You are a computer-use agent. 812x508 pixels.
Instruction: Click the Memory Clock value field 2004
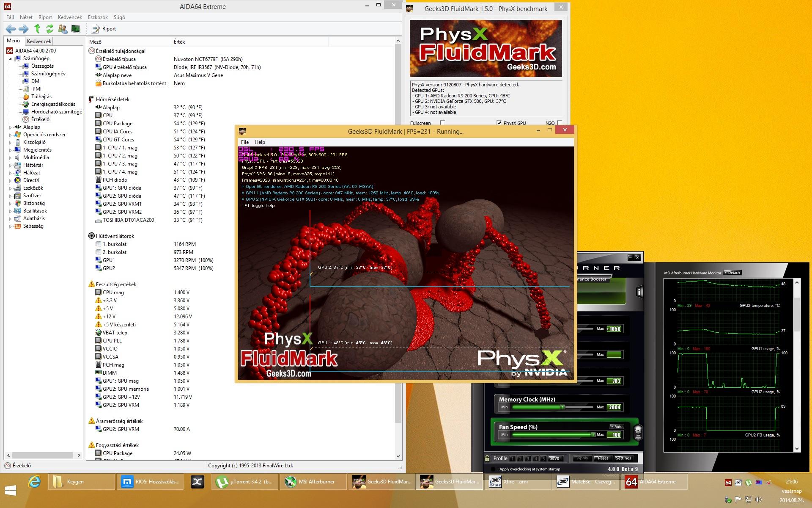point(614,407)
